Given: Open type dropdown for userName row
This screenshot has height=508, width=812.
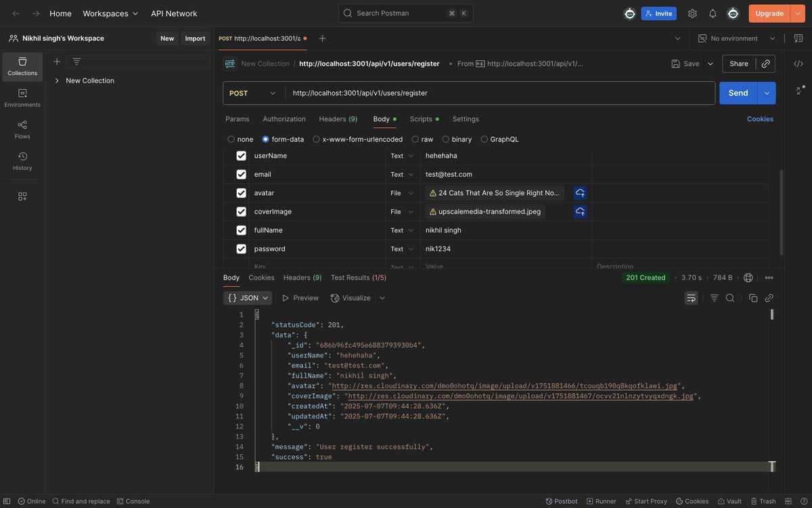Looking at the screenshot, I should pos(403,156).
